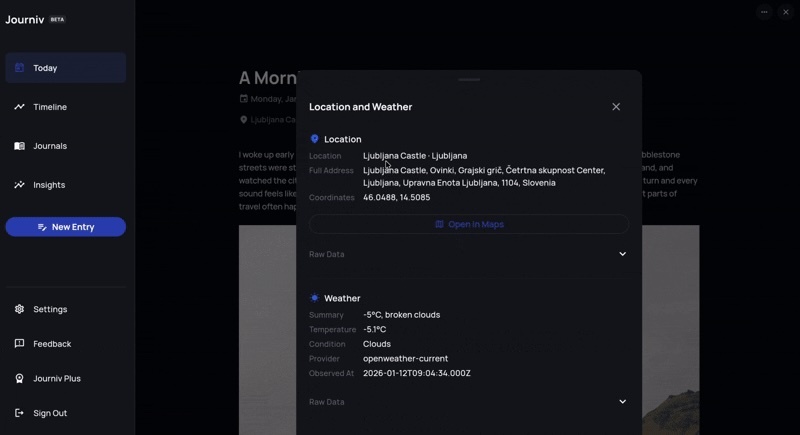Click the Journiv Plus badge icon

point(19,379)
